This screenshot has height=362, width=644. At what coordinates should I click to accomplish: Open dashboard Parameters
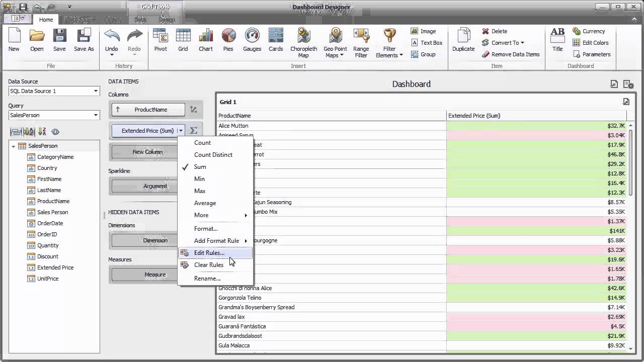click(592, 54)
